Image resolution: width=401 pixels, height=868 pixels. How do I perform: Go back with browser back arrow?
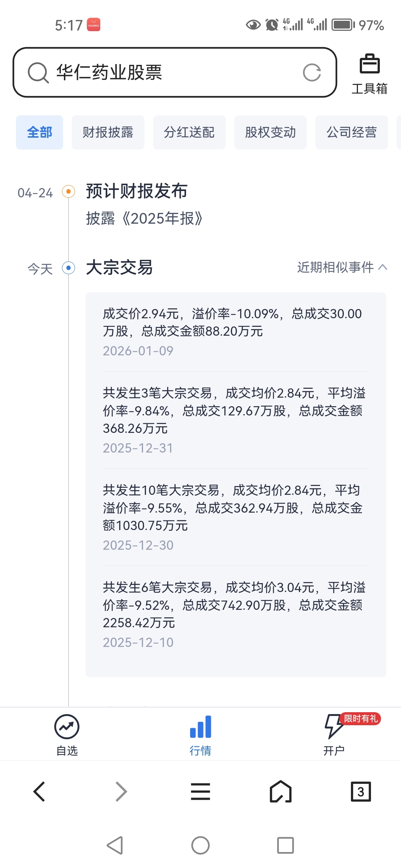(x=39, y=792)
